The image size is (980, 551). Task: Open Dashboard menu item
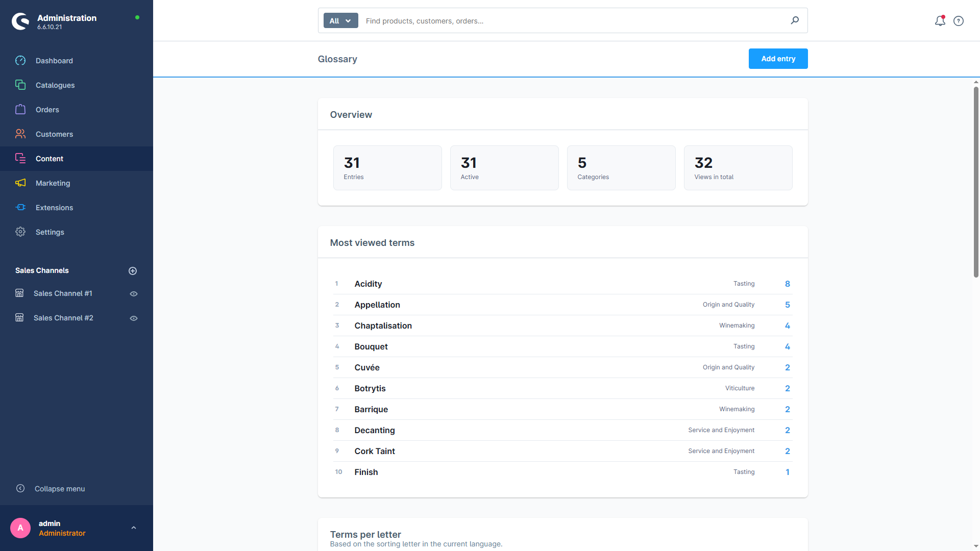(x=77, y=61)
